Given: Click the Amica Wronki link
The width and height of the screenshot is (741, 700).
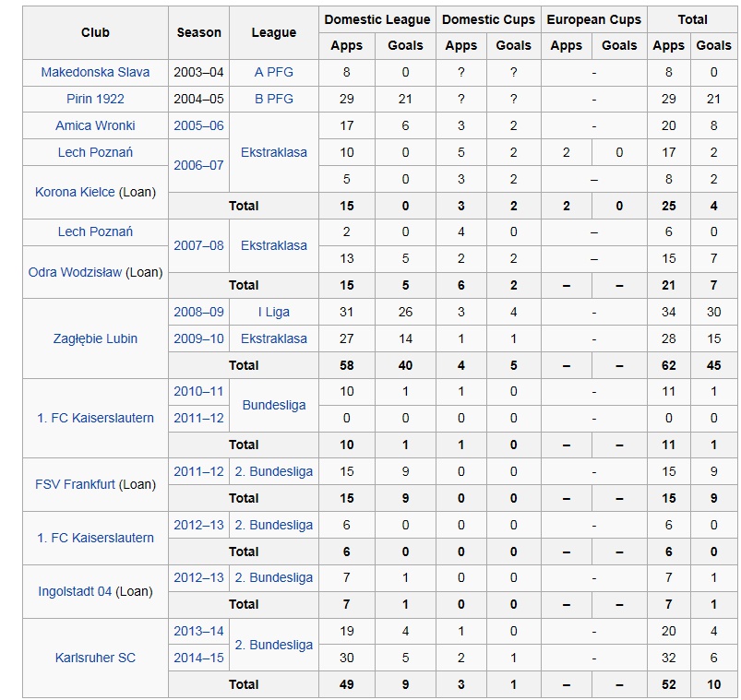Looking at the screenshot, I should (x=95, y=125).
